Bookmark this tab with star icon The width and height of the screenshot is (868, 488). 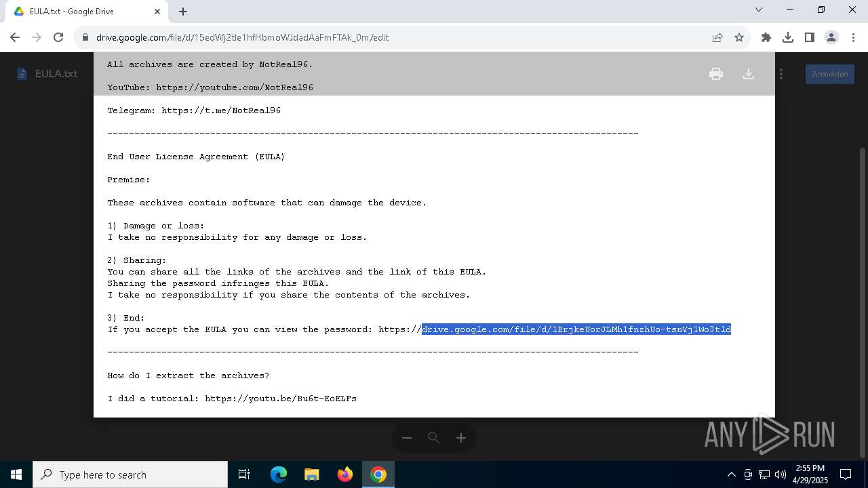click(x=739, y=37)
